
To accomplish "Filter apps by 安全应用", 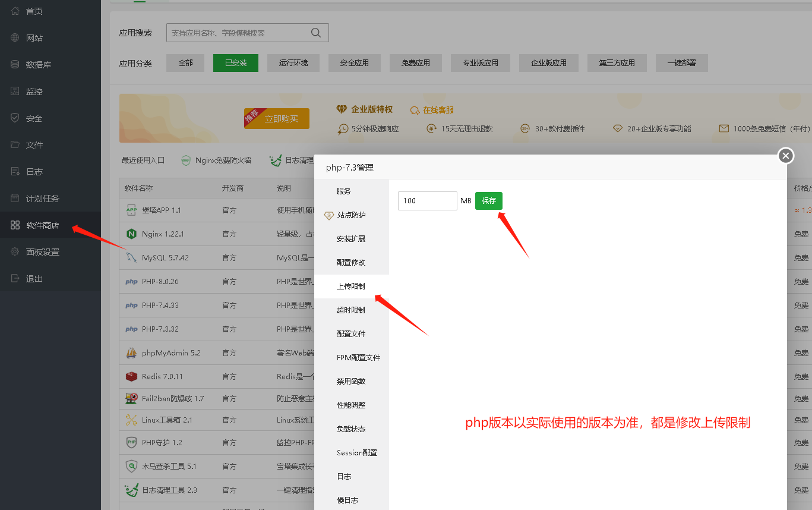I will click(355, 63).
